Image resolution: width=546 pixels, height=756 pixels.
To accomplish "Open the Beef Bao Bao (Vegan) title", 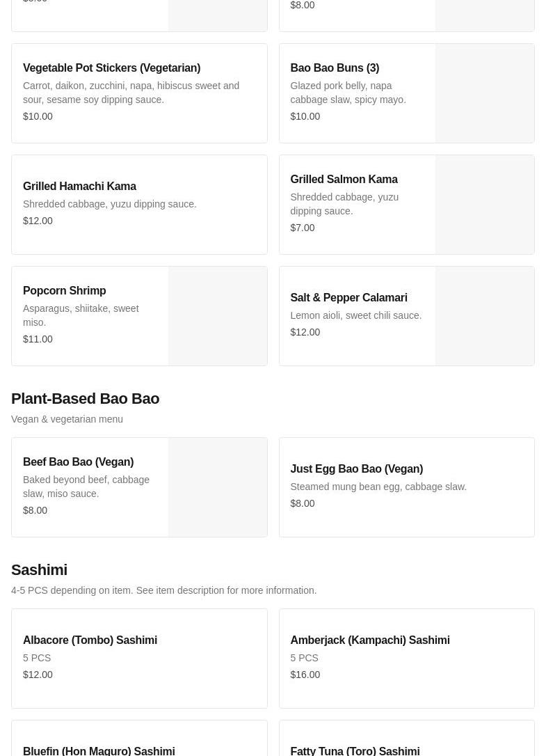I will click(78, 462).
